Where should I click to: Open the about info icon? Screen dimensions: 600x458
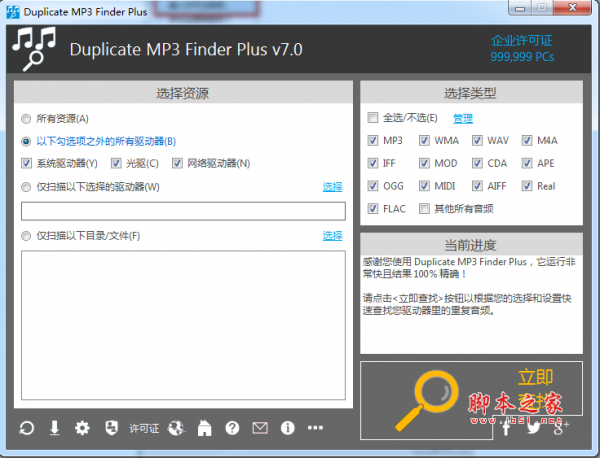point(287,428)
